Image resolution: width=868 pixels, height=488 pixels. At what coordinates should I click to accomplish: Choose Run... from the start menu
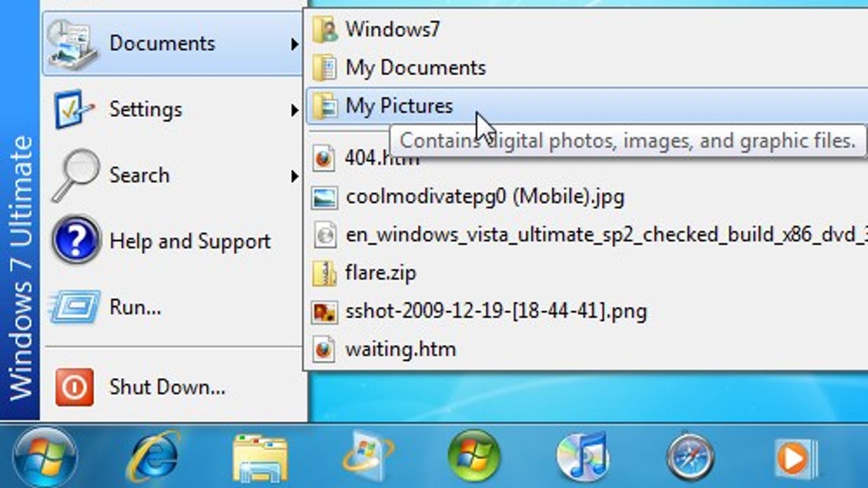173,307
